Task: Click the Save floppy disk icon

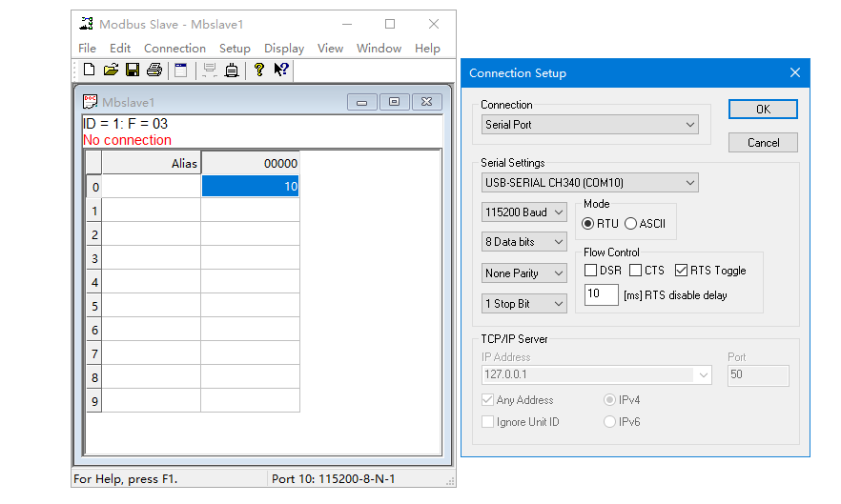Action: 133,70
